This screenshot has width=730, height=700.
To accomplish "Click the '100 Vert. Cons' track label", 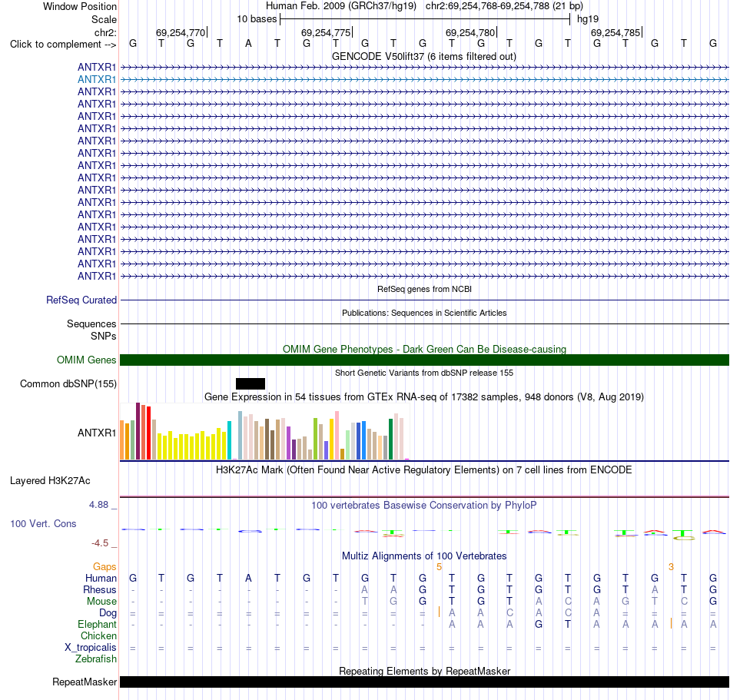I will [43, 523].
